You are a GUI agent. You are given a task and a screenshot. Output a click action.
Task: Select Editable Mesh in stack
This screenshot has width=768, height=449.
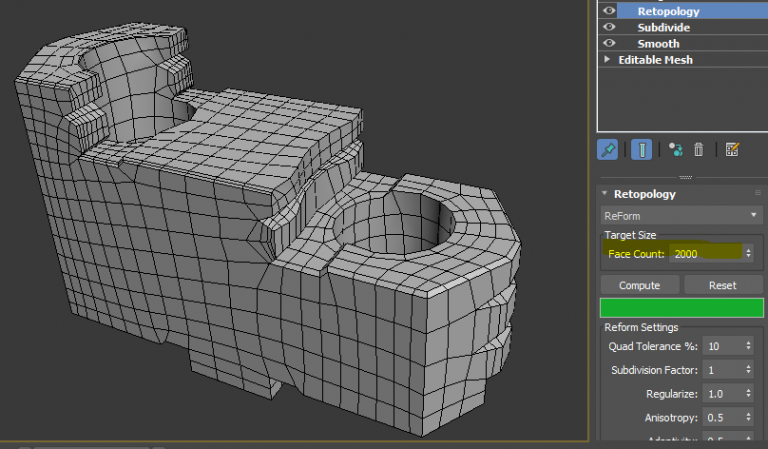click(655, 60)
